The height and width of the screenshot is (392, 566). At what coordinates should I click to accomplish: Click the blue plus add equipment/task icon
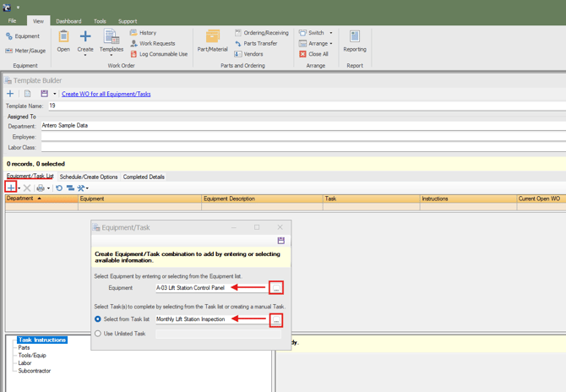point(10,188)
